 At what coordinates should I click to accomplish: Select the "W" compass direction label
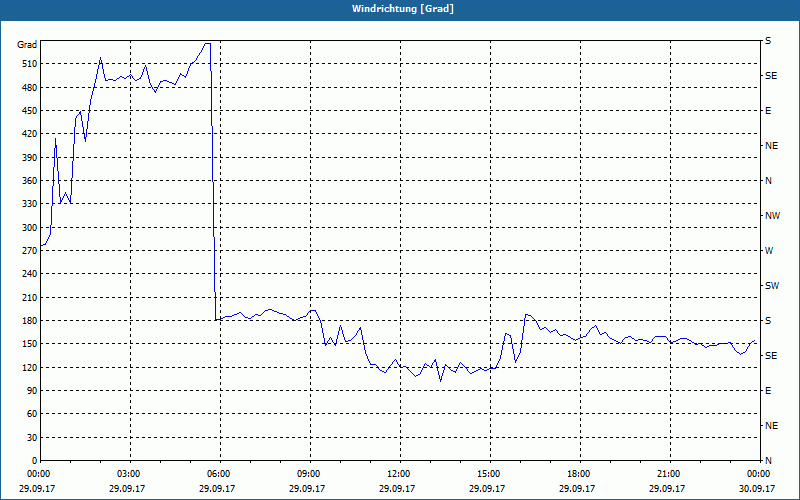(x=769, y=251)
